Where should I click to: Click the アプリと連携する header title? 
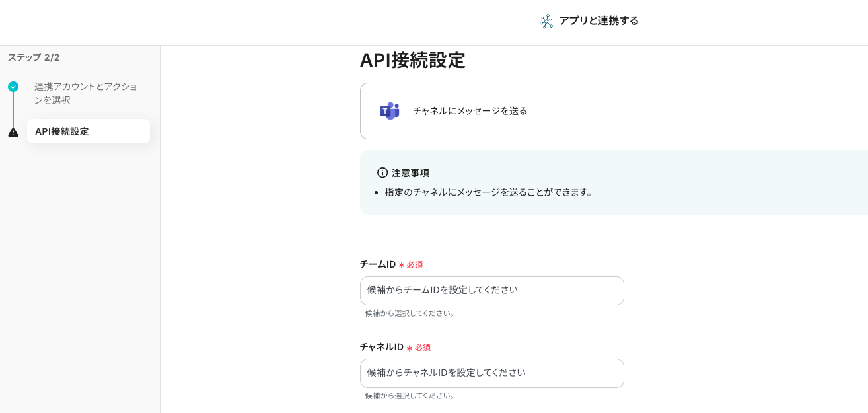point(598,20)
